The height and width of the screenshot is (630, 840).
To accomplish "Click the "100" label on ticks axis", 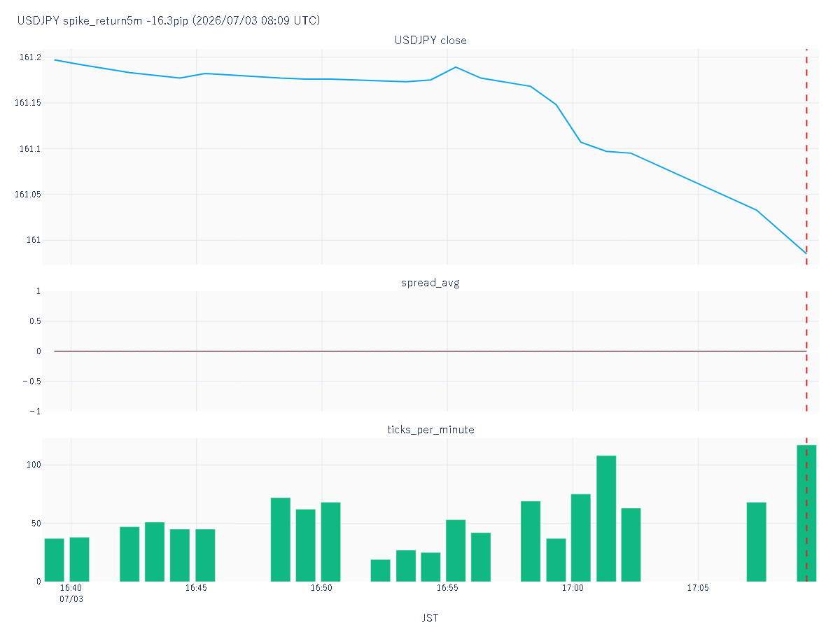I will coord(34,465).
